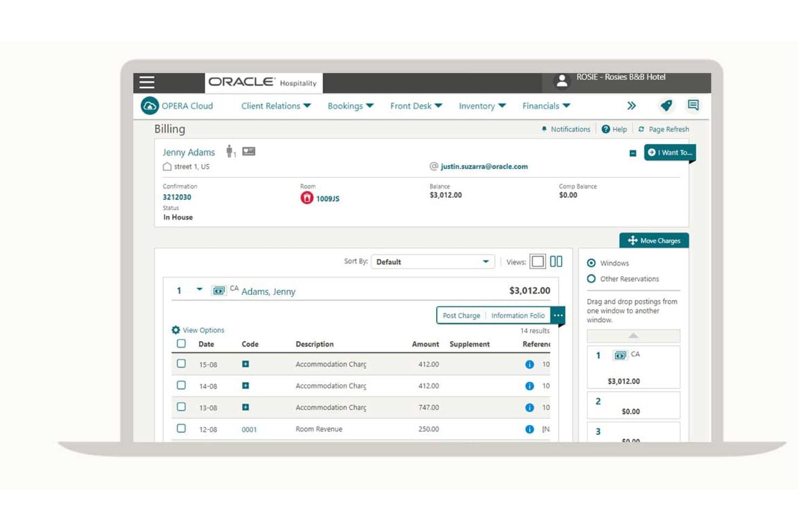
Task: Open the messages chat icon
Action: tap(693, 105)
